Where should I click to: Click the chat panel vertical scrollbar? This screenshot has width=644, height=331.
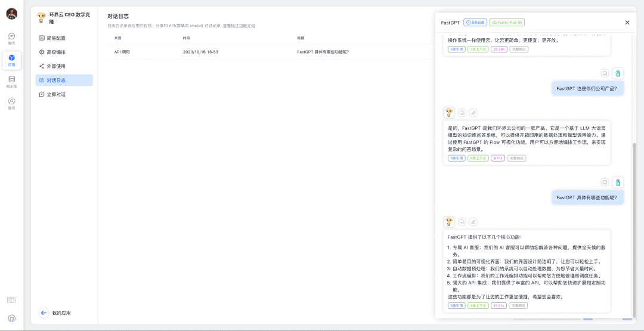point(634,230)
